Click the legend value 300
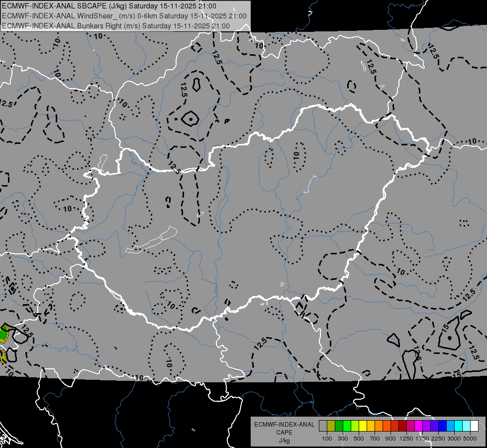Viewport: 487px width, 448px height. click(x=343, y=439)
